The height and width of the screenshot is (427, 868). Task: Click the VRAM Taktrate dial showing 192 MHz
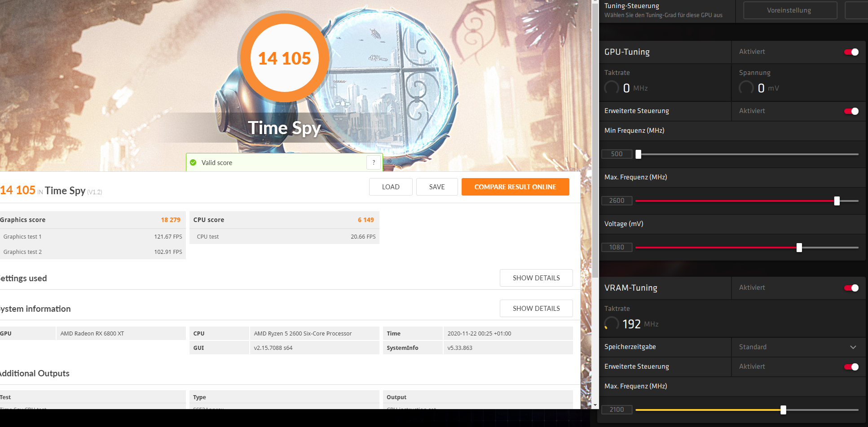[612, 323]
